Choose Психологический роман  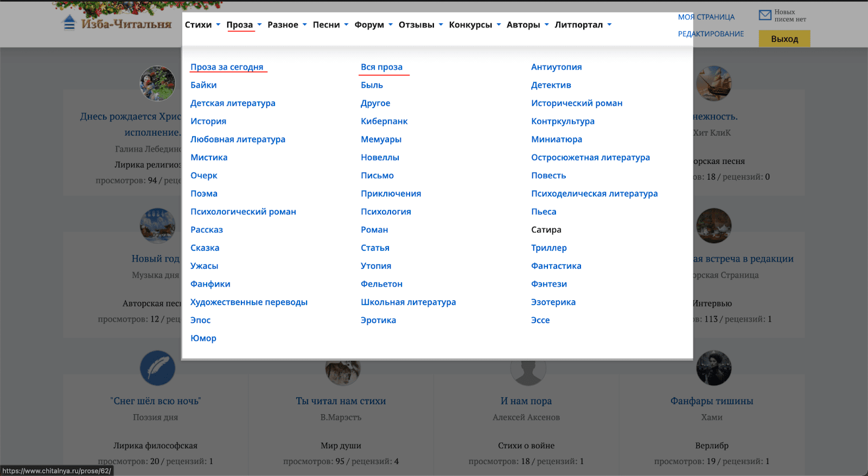[x=243, y=212]
